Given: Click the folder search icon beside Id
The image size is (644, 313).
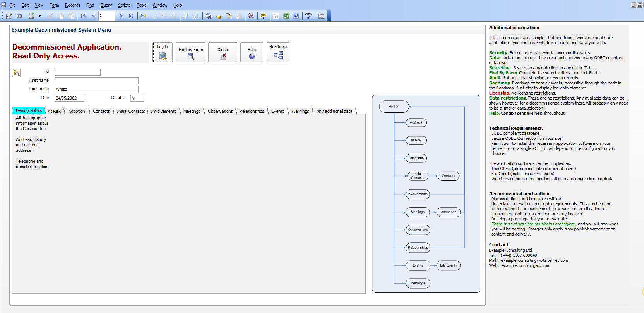Looking at the screenshot, I should coord(16,73).
